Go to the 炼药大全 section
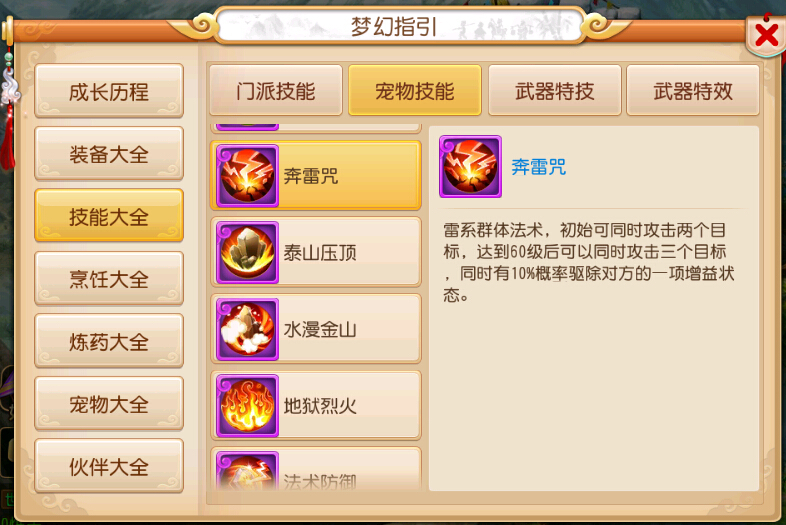 109,341
